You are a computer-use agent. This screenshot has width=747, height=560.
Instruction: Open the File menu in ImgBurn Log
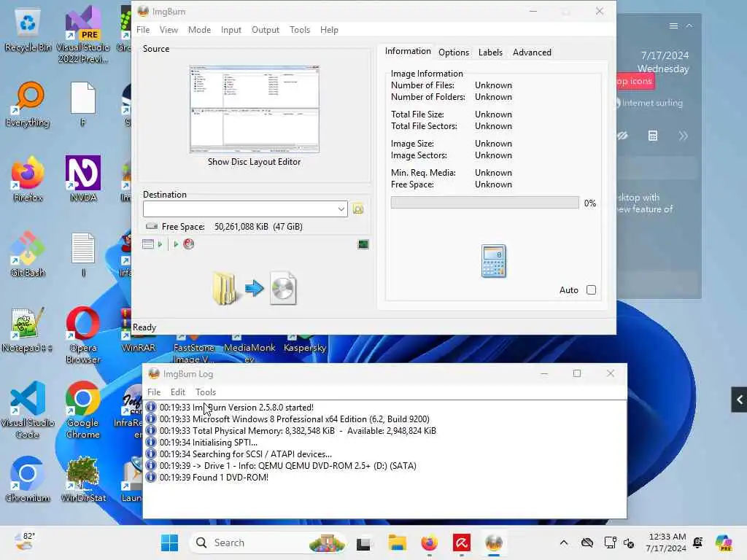[x=154, y=392]
